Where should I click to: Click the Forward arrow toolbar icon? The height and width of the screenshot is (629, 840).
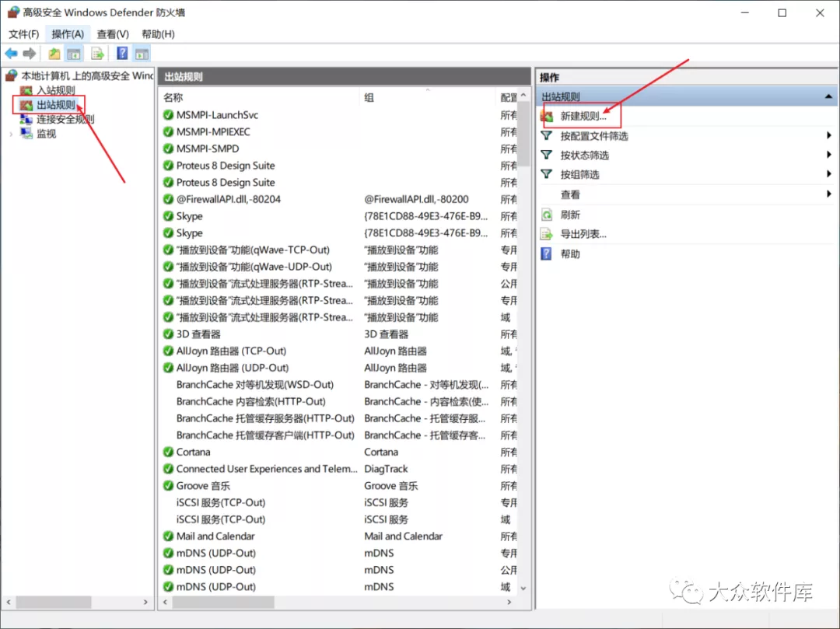[x=30, y=54]
